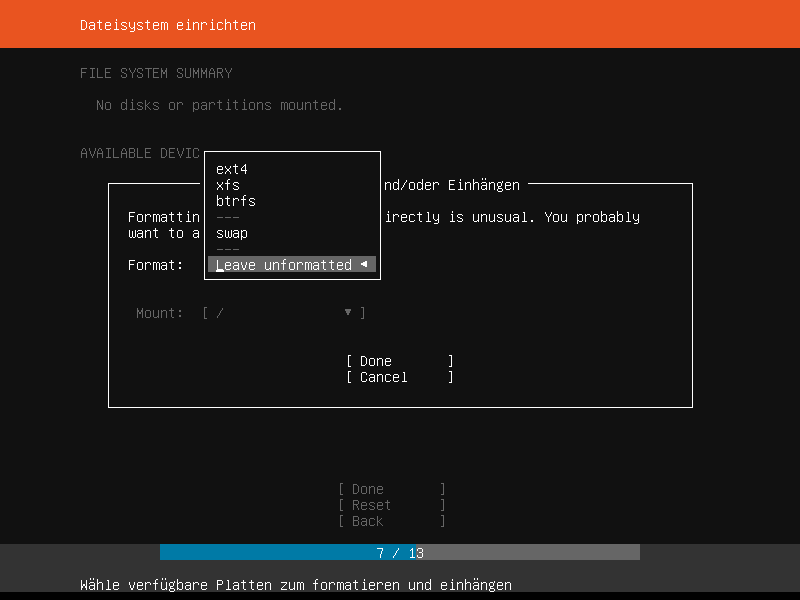Image resolution: width=800 pixels, height=600 pixels.
Task: Pick btrfs from the format popup
Action: click(x=236, y=201)
